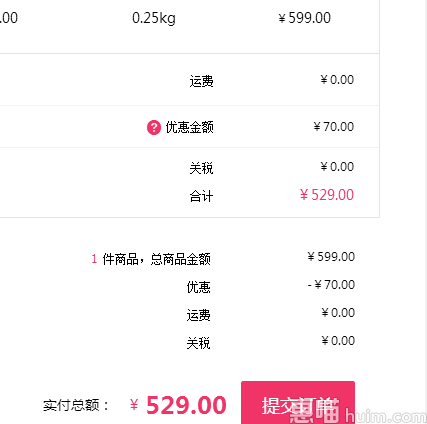Select the 运费 shipping fee label in table
This screenshot has height=424, width=427.
(x=201, y=81)
